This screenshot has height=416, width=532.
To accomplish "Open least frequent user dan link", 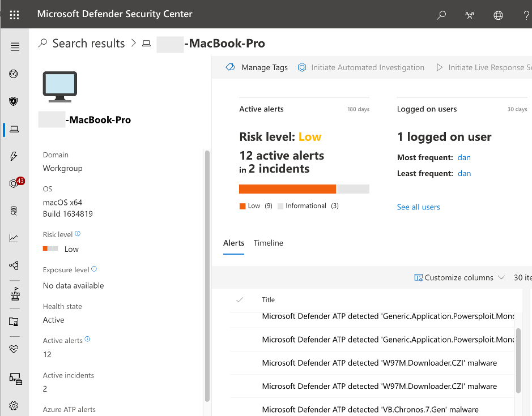I will click(x=464, y=173).
